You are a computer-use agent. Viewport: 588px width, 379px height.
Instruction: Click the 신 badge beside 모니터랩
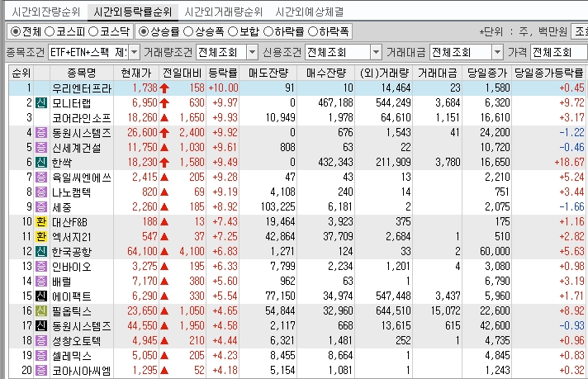click(41, 102)
